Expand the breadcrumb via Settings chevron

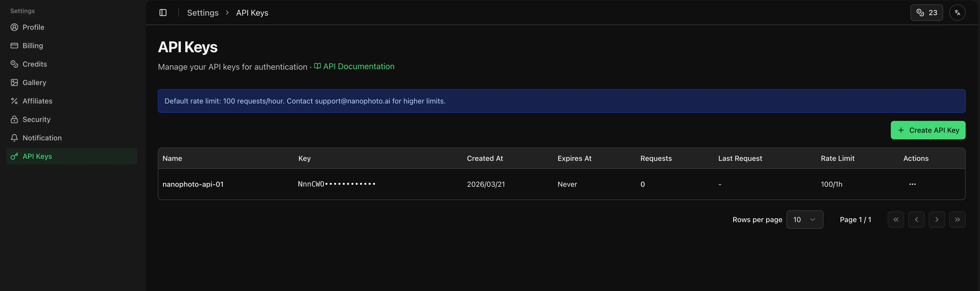click(227, 12)
